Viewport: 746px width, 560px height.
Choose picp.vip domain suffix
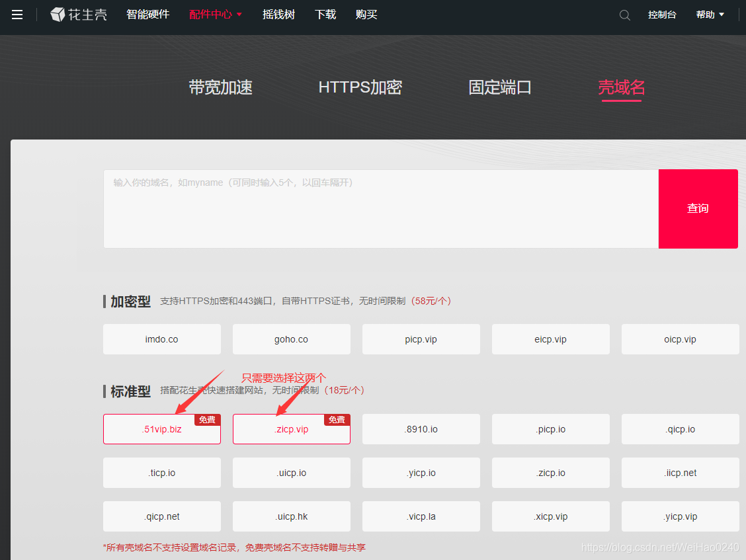click(421, 339)
